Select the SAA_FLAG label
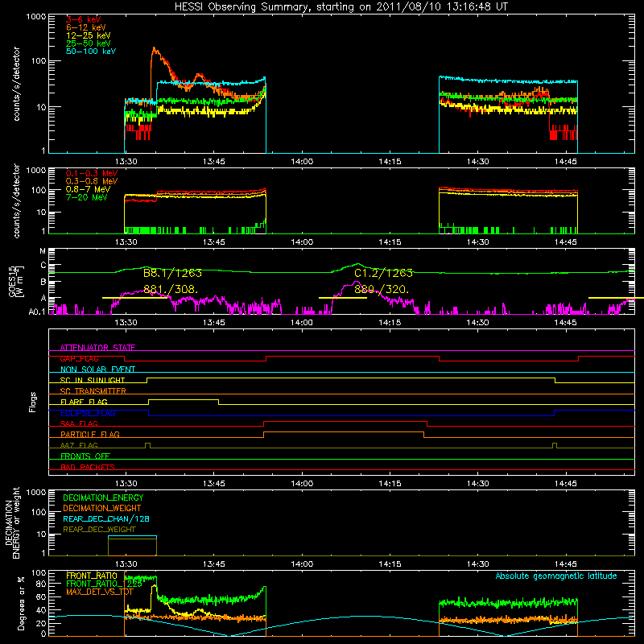Screen dimensions: 644x644 [x=79, y=423]
